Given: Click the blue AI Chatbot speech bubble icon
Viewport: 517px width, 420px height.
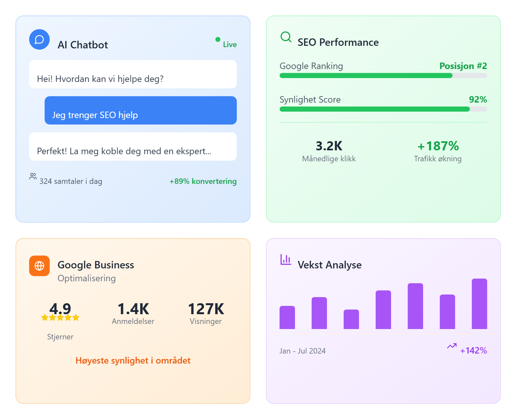Looking at the screenshot, I should 39,39.
